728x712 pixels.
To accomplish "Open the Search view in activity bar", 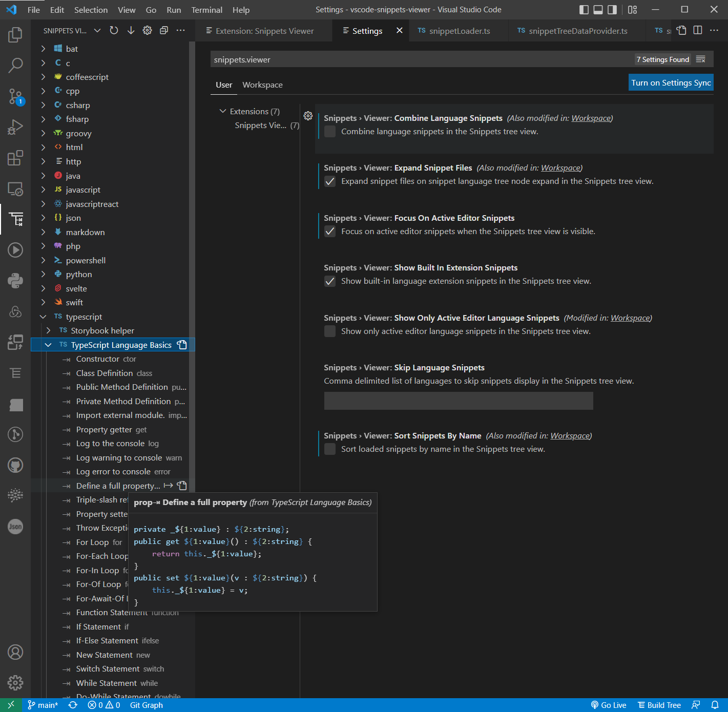I will (x=15, y=66).
